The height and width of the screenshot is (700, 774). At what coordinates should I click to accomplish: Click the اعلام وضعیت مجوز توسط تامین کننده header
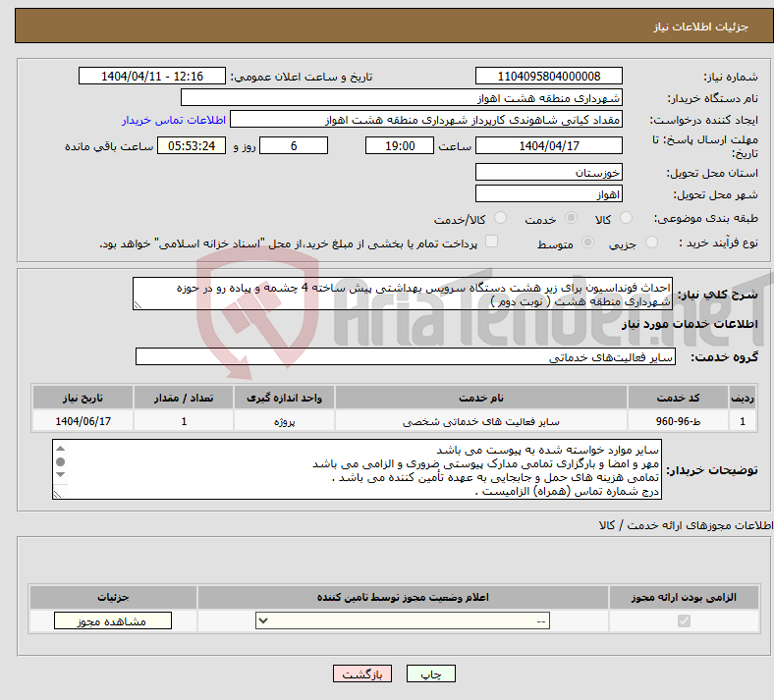click(403, 597)
